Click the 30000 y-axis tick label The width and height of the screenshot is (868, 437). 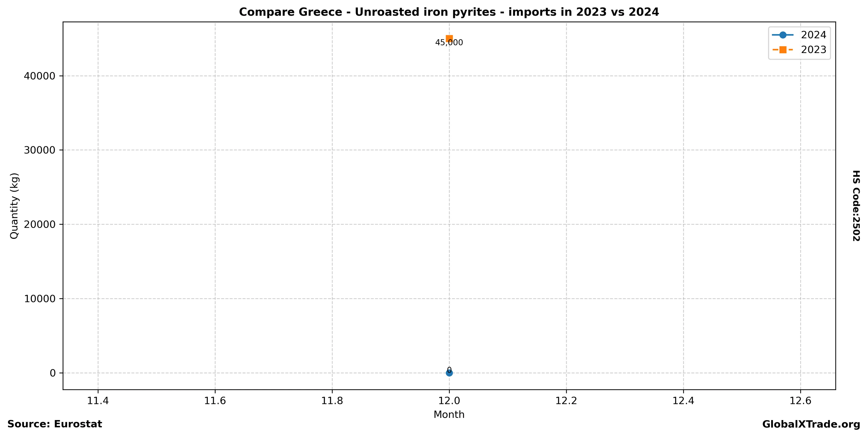[x=40, y=150]
